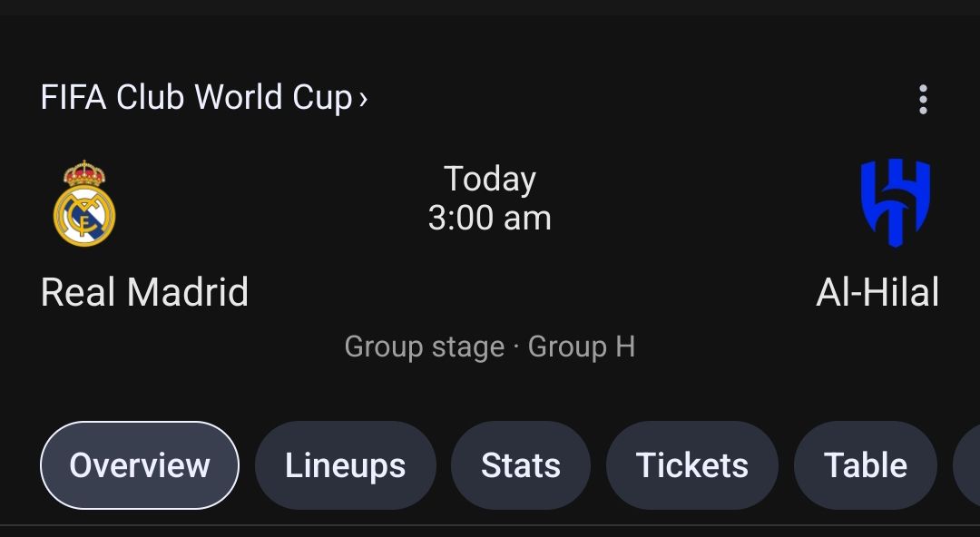Open the Real Madrid team name
Viewport: 980px width, 537px height.
coord(144,292)
